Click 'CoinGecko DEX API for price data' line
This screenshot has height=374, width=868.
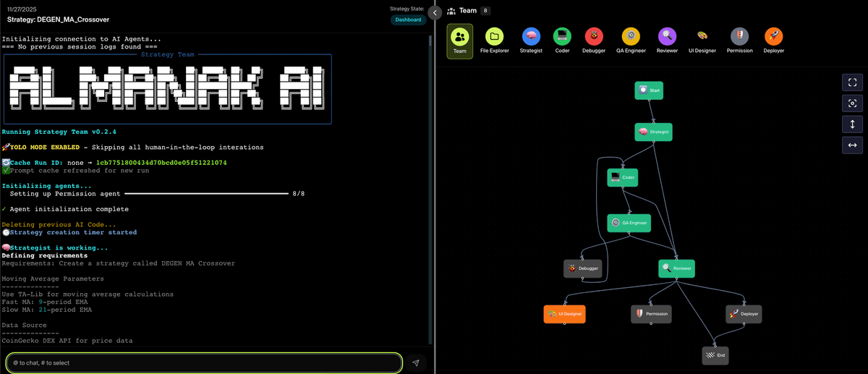click(67, 341)
